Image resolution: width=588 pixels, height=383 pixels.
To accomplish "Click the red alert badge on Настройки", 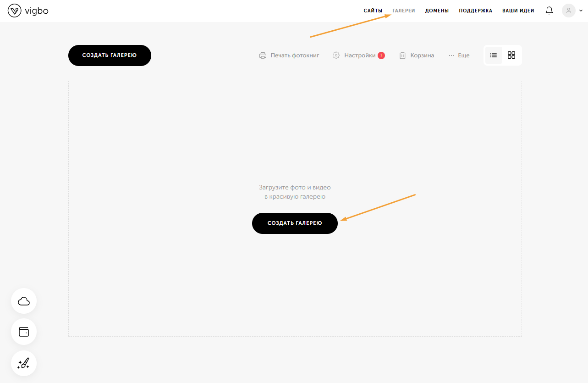I will coord(381,56).
